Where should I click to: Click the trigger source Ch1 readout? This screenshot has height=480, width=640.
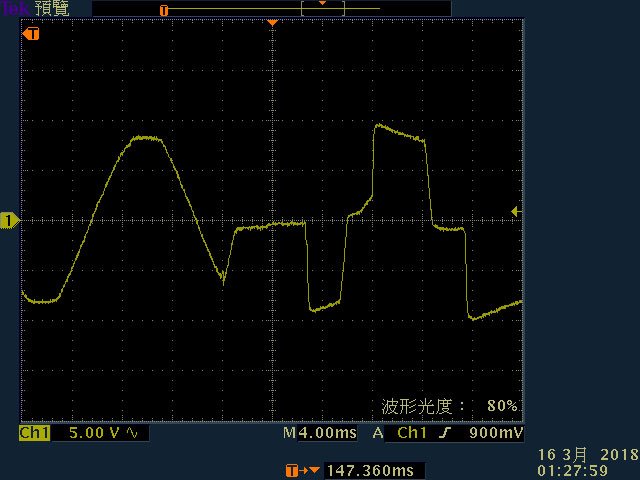pos(411,433)
